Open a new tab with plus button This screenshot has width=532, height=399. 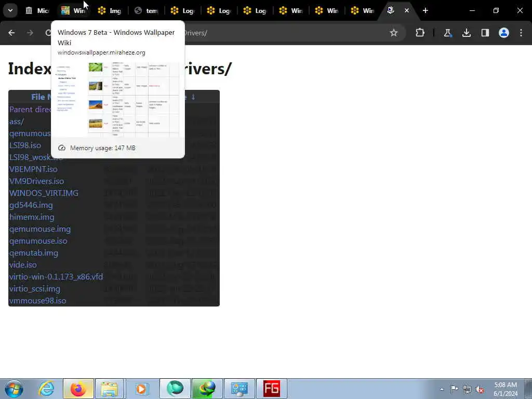pos(425,10)
